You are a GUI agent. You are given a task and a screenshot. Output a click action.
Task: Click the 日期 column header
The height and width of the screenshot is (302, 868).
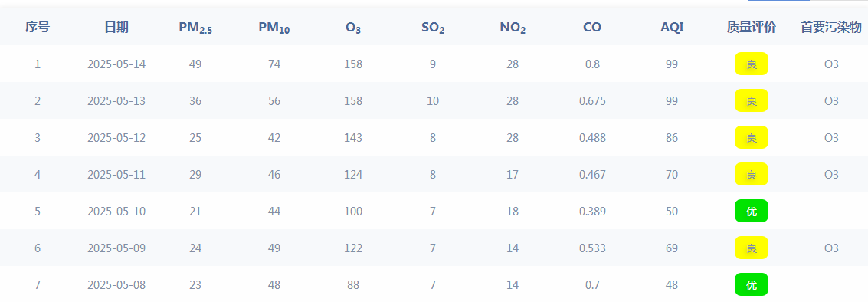(116, 27)
